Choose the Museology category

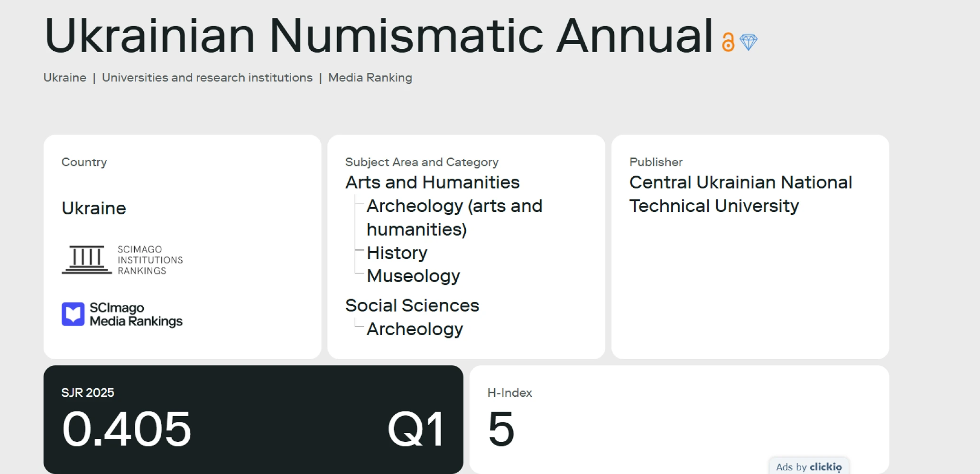[413, 276]
